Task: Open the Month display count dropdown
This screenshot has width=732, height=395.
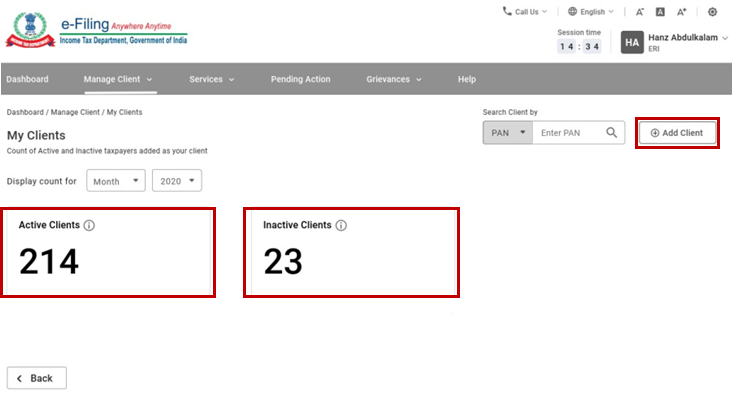Action: pos(116,181)
